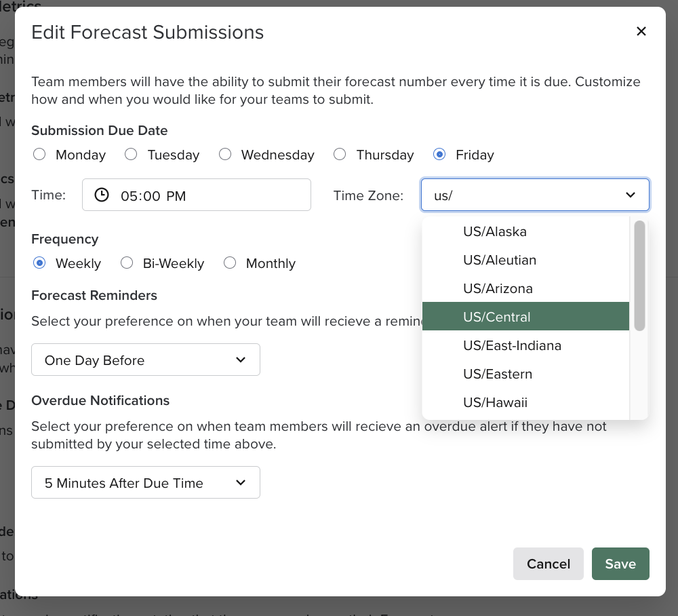
Task: Click Cancel to discard changes
Action: 548,564
